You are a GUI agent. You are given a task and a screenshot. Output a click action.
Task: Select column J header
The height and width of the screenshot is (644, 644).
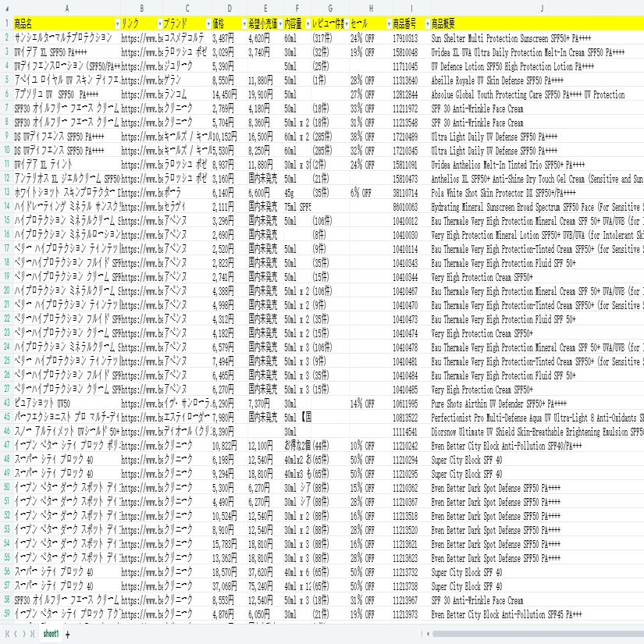pos(541,9)
